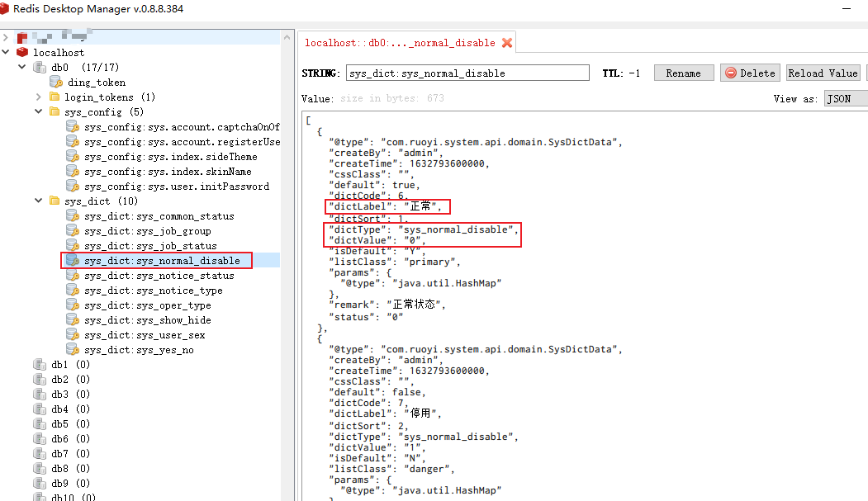
Task: Click key icon of sys_dict:sys_common_status
Action: 73,215
